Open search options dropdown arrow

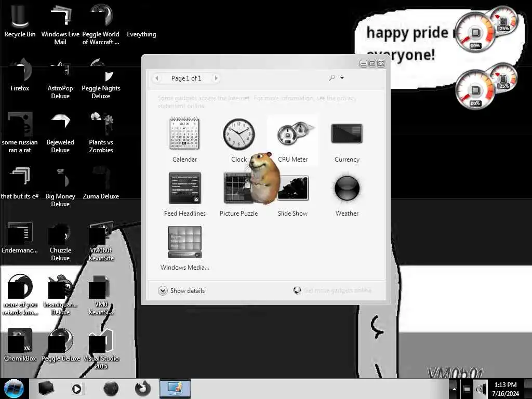(x=342, y=78)
